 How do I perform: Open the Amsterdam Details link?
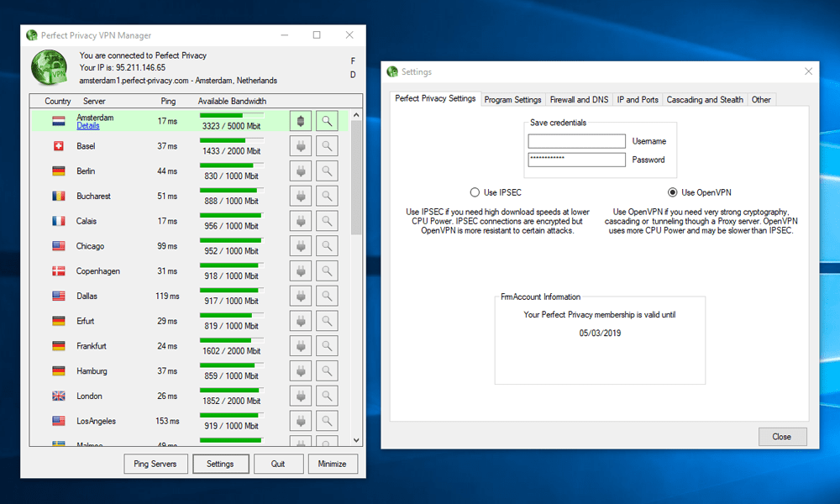tap(88, 126)
